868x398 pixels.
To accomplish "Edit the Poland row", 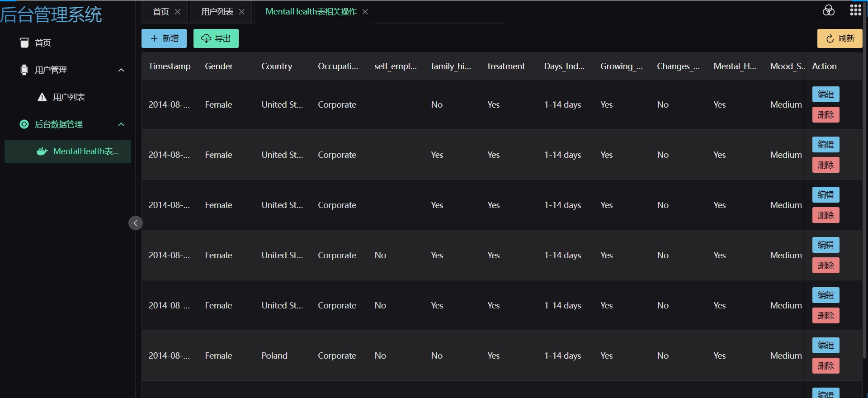I will click(x=826, y=346).
